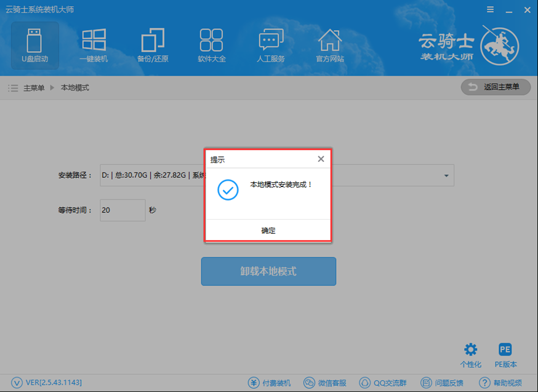Click the 提示 dialog title
Image resolution: width=538 pixels, height=392 pixels.
click(x=217, y=159)
